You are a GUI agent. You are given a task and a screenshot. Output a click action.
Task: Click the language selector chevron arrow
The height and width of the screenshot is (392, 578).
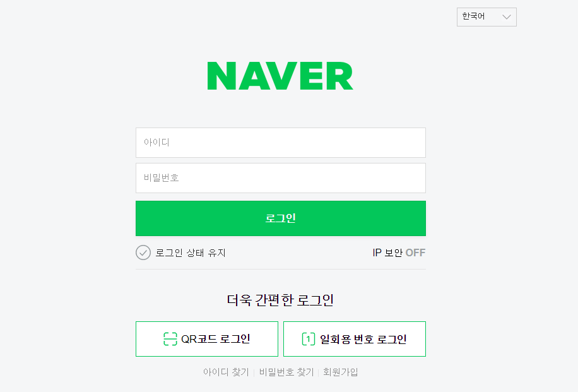pos(507,17)
